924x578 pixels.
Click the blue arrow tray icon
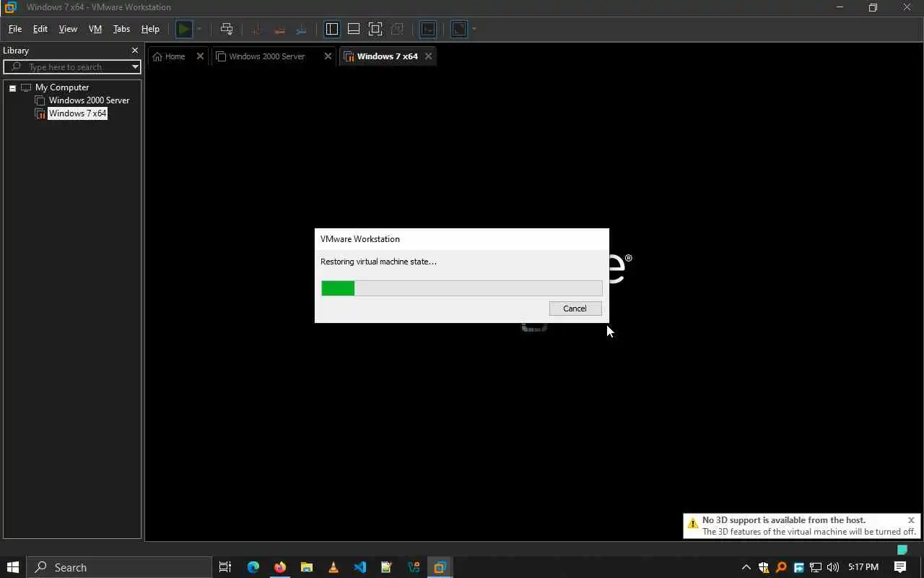click(x=798, y=567)
